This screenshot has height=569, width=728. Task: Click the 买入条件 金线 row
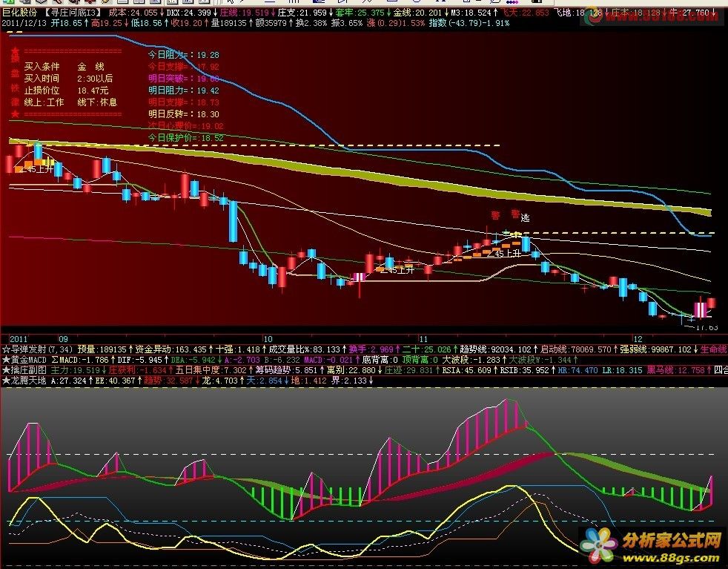pyautogui.click(x=64, y=67)
